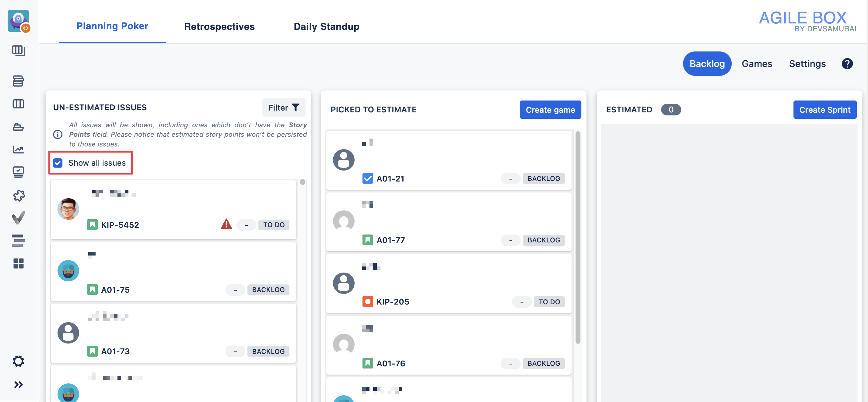Uncheck the Show all issues checkbox
Viewport: 868px width, 402px height.
pyautogui.click(x=58, y=163)
